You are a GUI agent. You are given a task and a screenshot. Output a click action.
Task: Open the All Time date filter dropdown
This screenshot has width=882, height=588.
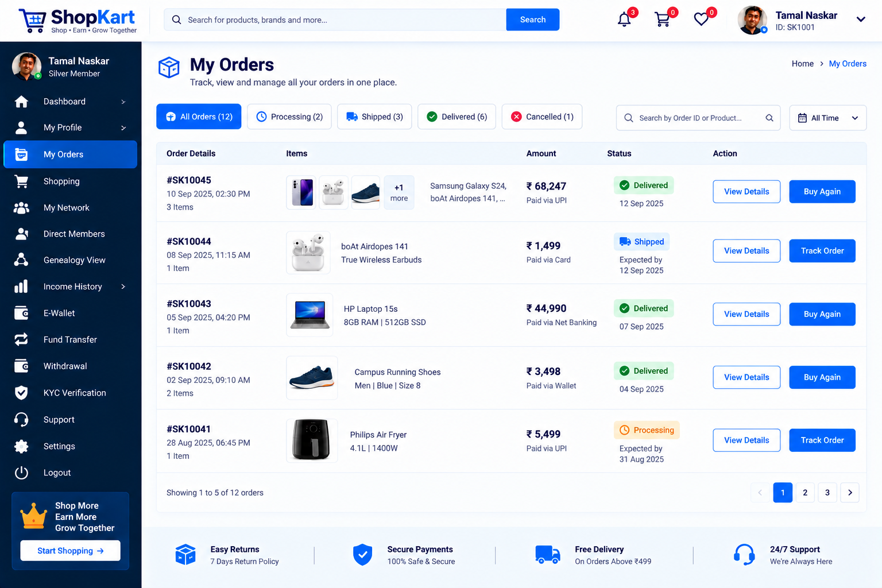[x=827, y=118]
